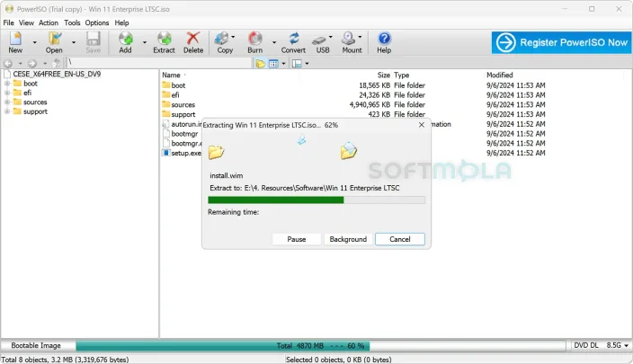The image size is (633, 364).
Task: Expand the boot folder in tree
Action: point(7,83)
